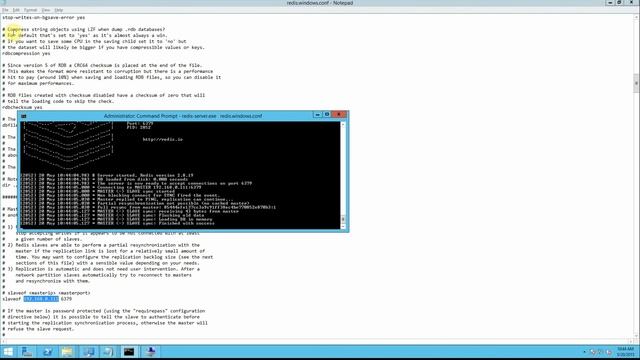Open the File menu in Notepad
The width and height of the screenshot is (640, 360).
tap(5, 10)
